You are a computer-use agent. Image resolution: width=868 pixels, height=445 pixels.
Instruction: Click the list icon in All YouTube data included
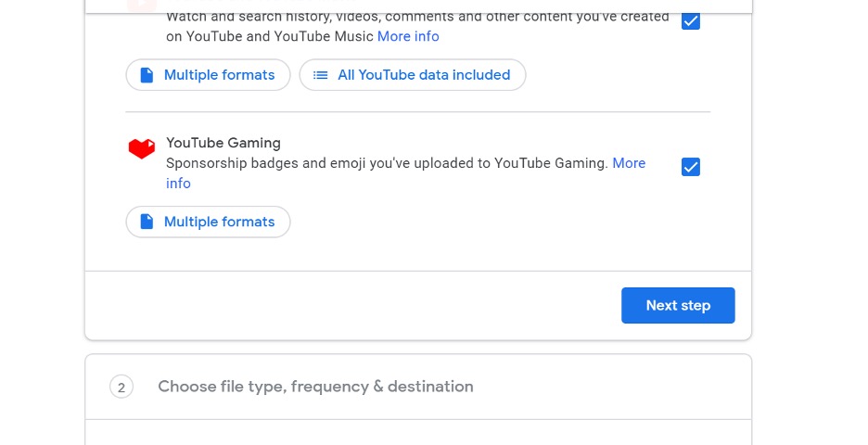pyautogui.click(x=321, y=75)
